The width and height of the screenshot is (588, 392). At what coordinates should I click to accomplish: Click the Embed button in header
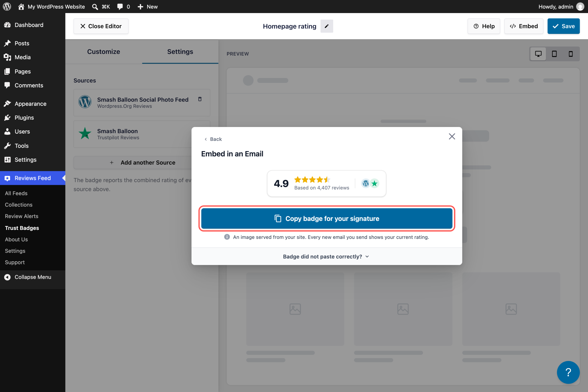coord(524,26)
